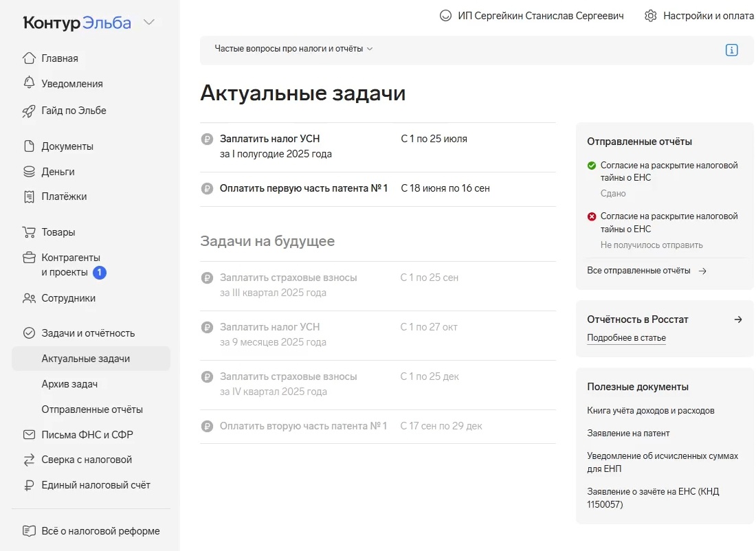
Task: Open Письма ФНС и СФР section
Action: coord(87,434)
